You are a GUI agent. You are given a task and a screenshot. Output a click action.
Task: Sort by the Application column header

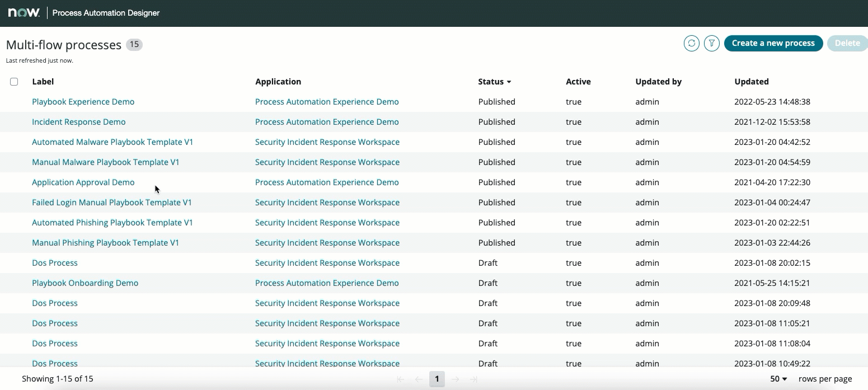point(278,82)
